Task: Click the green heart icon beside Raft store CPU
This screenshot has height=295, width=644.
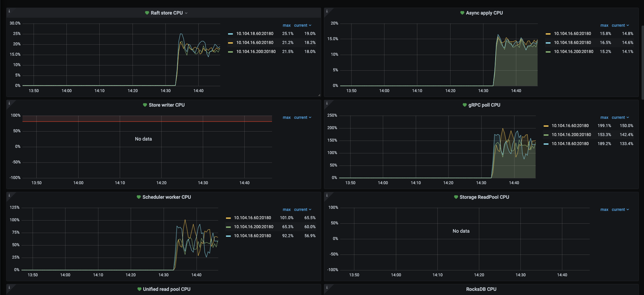Action: [147, 13]
